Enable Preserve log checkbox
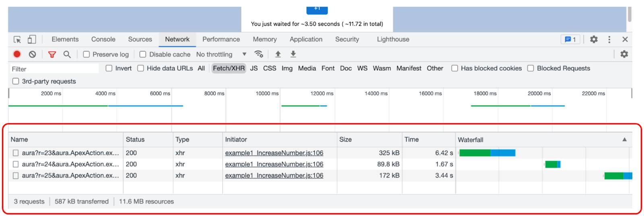Image resolution: width=644 pixels, height=216 pixels. click(x=86, y=54)
